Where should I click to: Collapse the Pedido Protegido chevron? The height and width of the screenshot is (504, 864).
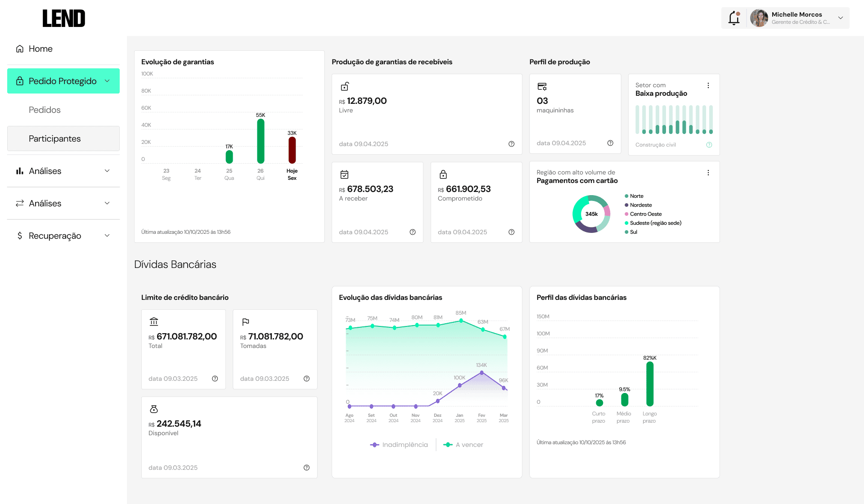click(x=107, y=81)
